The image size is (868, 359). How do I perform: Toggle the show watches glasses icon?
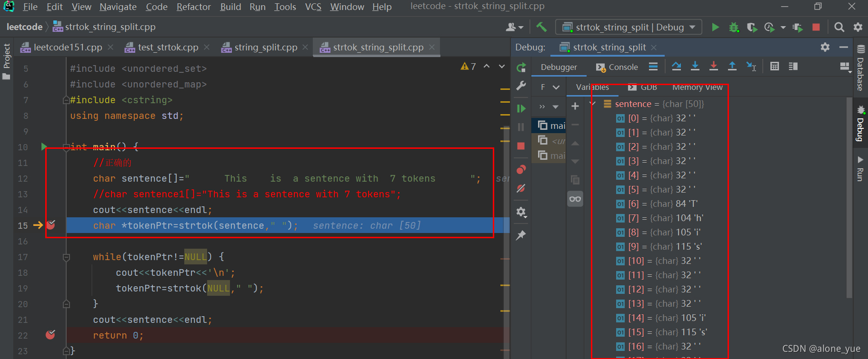(575, 199)
